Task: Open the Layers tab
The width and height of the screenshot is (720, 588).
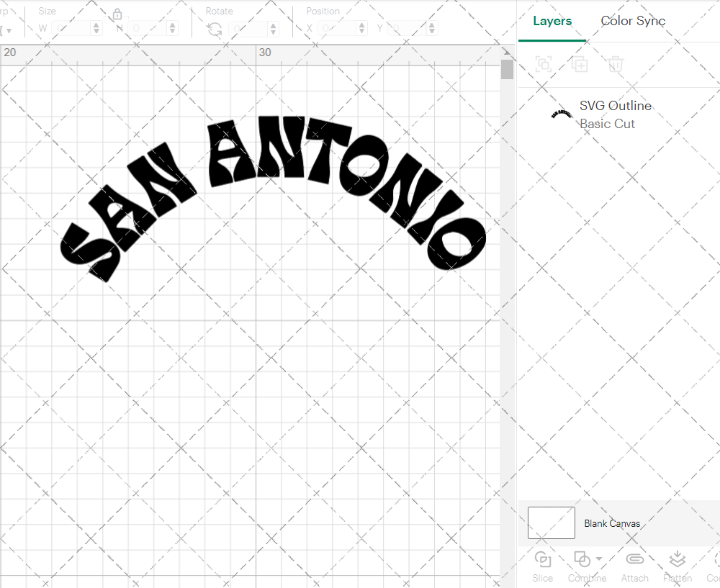Action: [x=552, y=21]
